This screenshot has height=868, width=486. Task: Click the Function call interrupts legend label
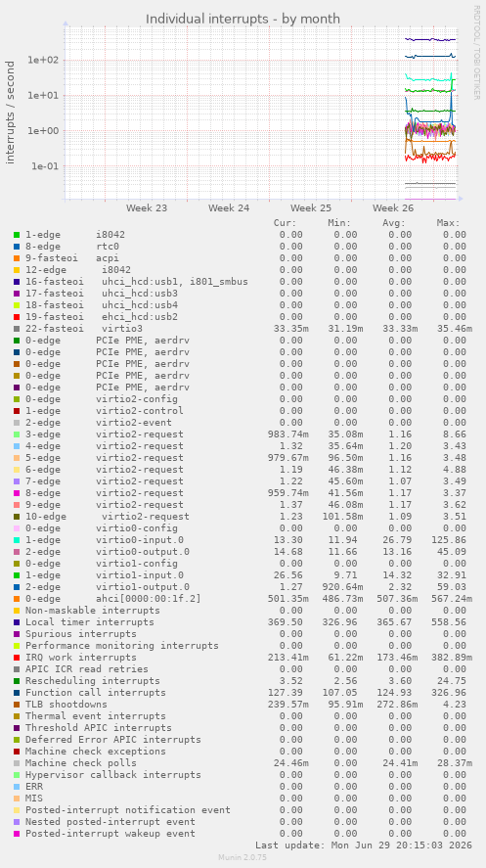tap(96, 693)
